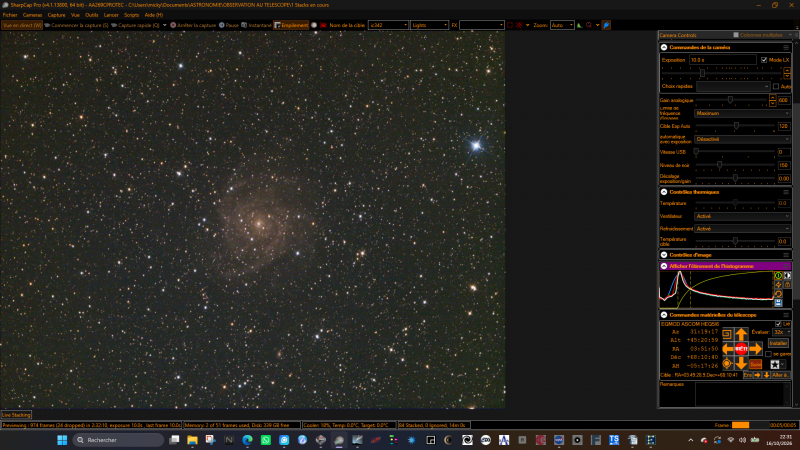800x450 pixels.
Task: Open Microsoft Edge from the taskbar
Action: tap(247, 440)
